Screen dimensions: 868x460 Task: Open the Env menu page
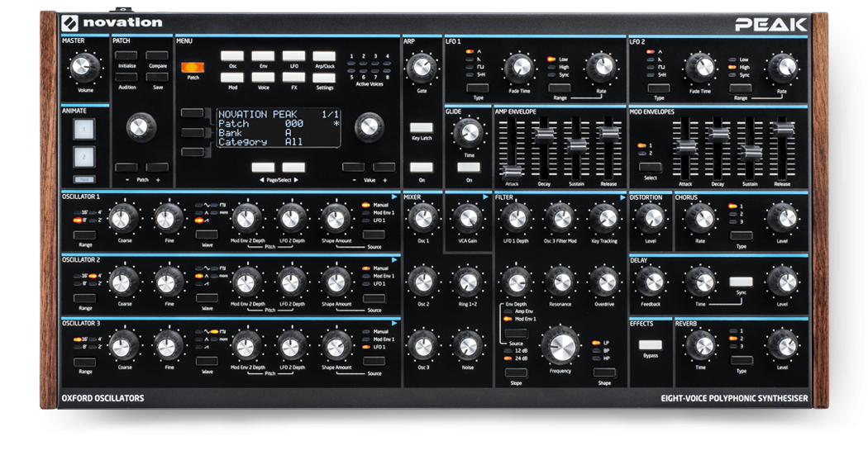[263, 56]
